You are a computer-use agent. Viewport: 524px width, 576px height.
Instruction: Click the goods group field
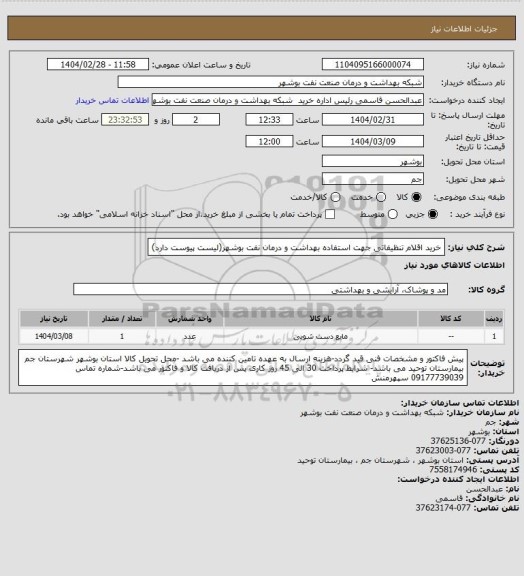point(261,289)
